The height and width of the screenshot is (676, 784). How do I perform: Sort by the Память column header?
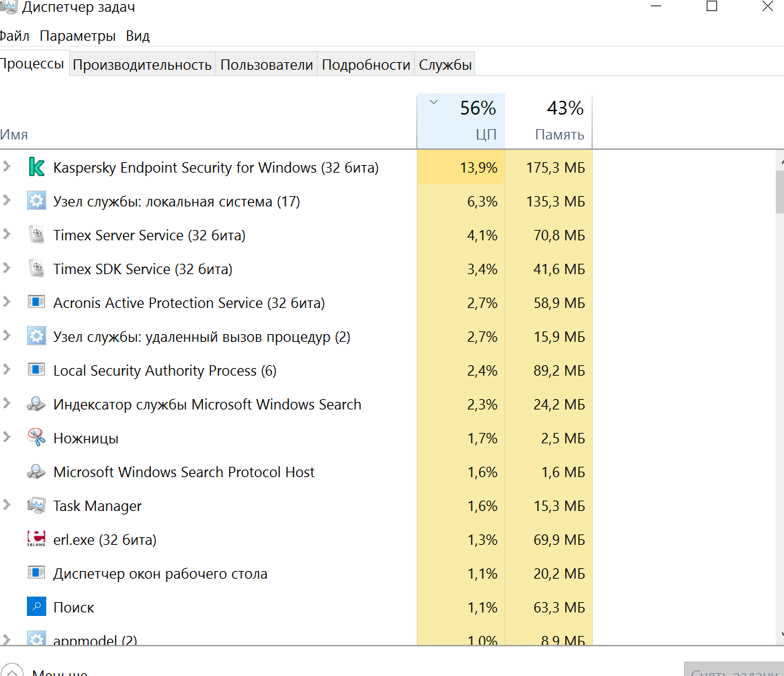coord(549,121)
